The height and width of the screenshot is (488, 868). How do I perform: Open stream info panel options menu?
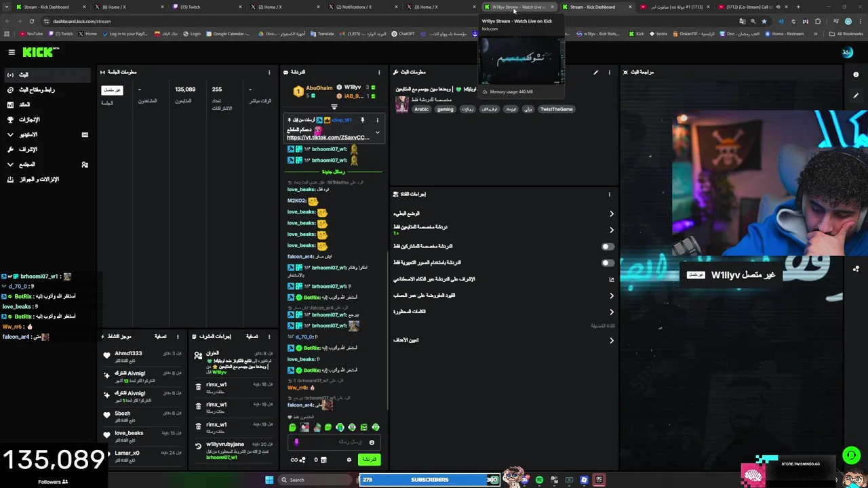610,72
